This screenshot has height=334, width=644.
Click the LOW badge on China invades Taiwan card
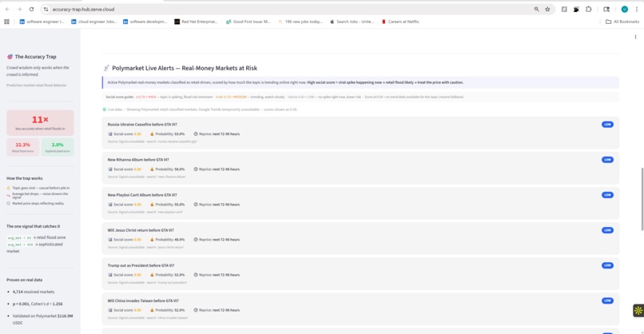[607, 300]
